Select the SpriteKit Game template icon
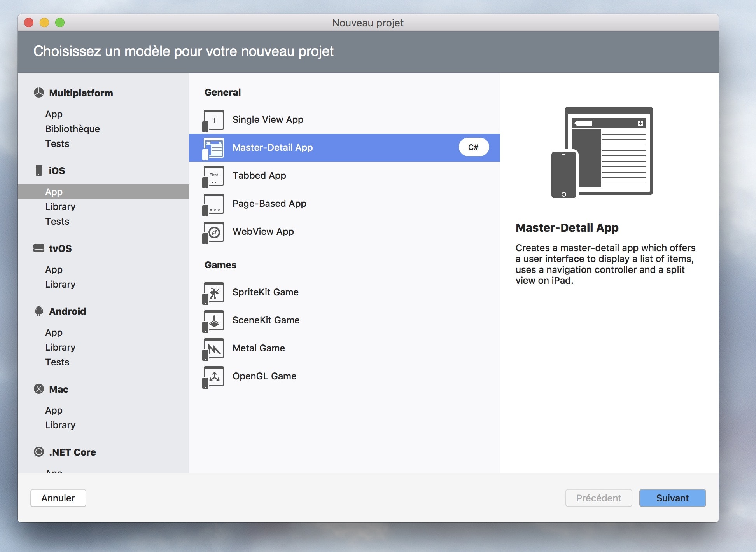The image size is (756, 552). pos(213,293)
